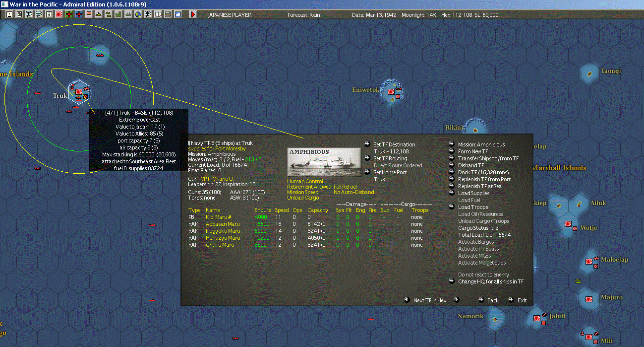
Task: Open ship Aobasan Maru details
Action: [223, 224]
